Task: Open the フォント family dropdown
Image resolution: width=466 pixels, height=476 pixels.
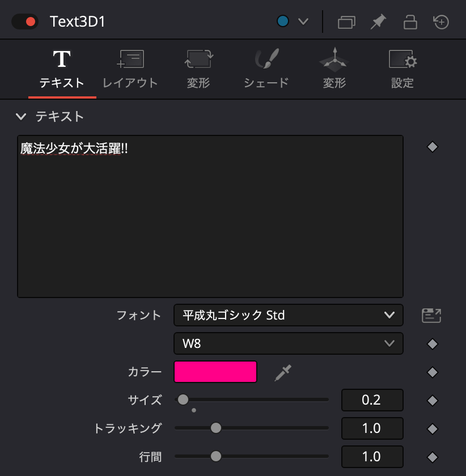Action: click(x=289, y=315)
